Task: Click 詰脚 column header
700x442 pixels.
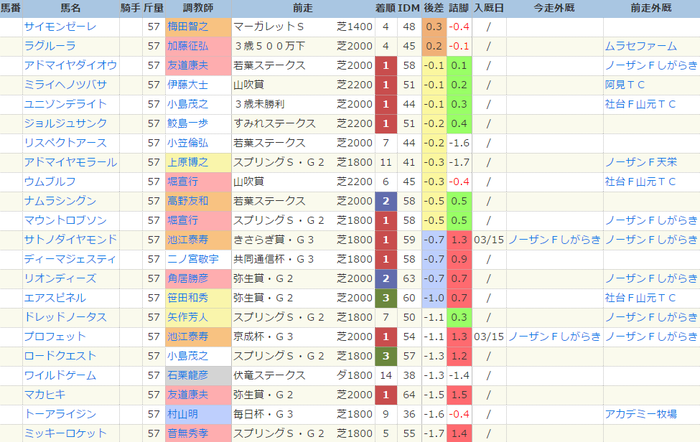Action: click(x=459, y=8)
